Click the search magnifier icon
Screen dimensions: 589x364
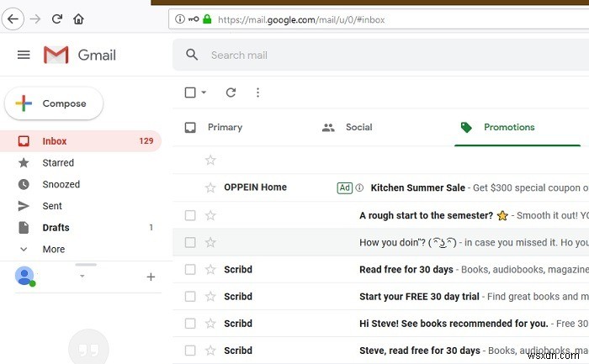192,55
